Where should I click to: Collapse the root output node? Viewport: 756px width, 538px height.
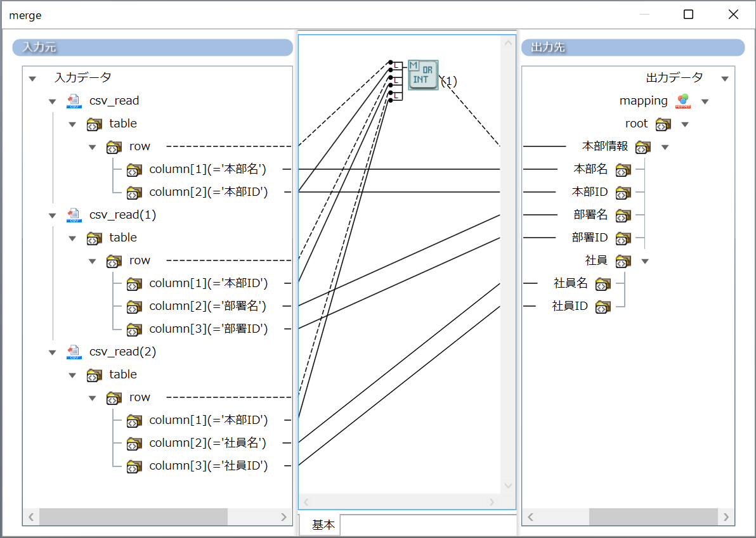click(684, 125)
